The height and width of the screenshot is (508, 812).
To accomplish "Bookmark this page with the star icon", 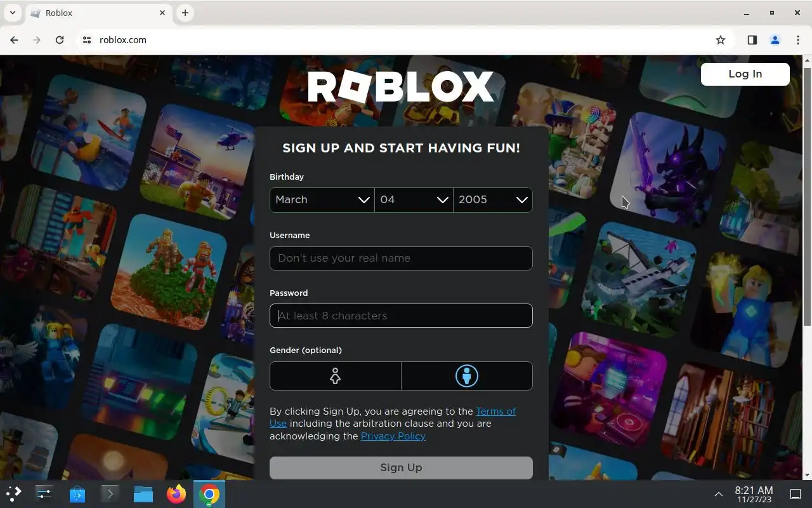I will point(721,40).
